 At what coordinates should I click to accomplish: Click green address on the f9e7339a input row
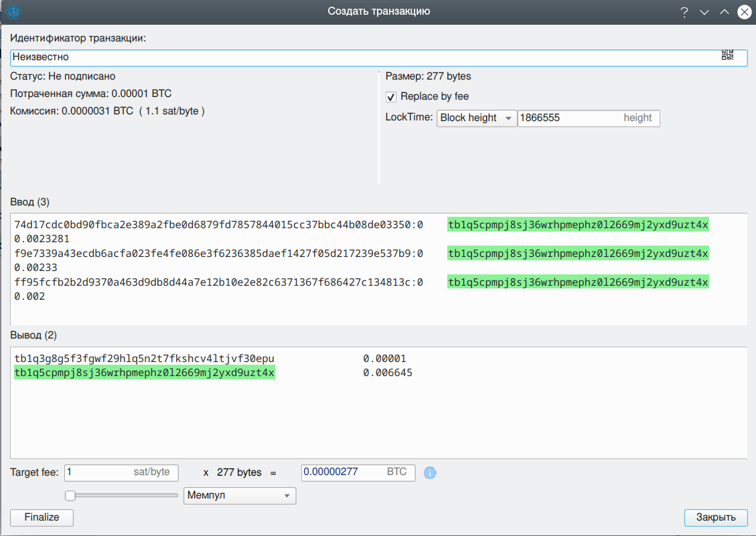[x=578, y=254]
